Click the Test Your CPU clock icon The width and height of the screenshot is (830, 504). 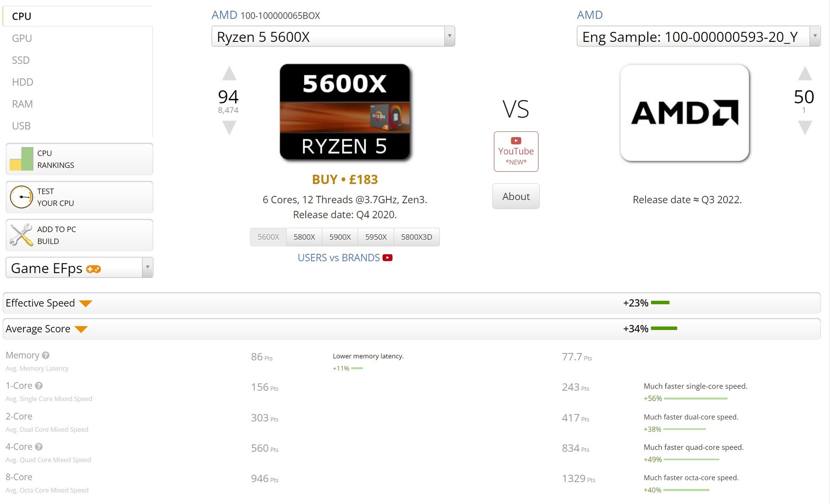click(21, 197)
